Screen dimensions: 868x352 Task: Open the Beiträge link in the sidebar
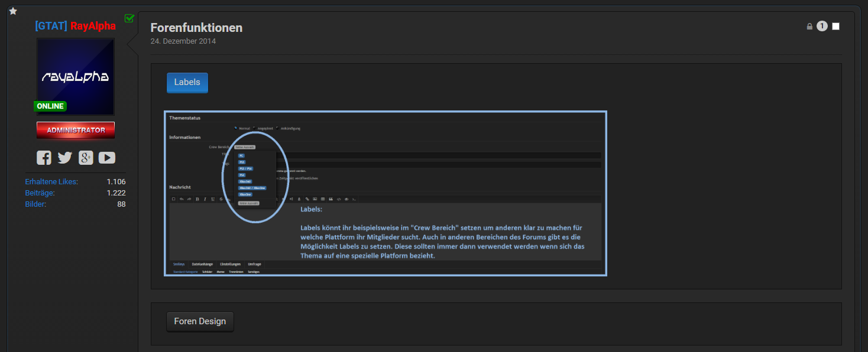tap(40, 193)
